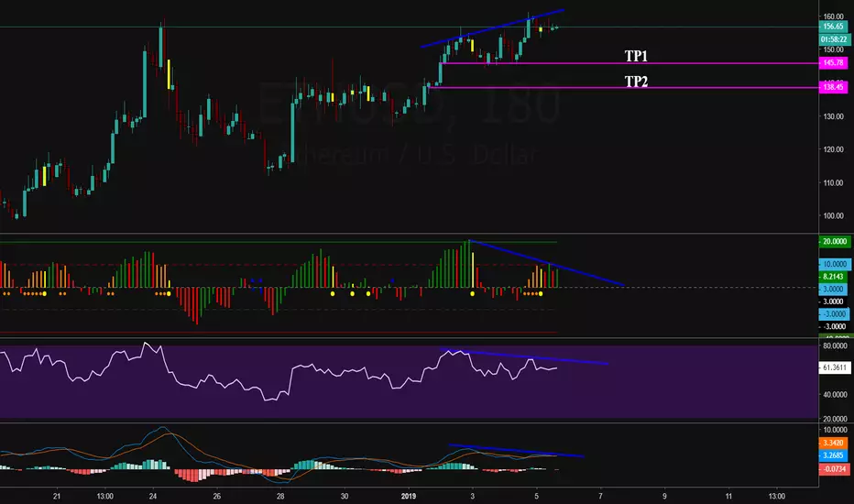Click the 110.00 price axis label
The width and height of the screenshot is (854, 504).
pos(833,182)
